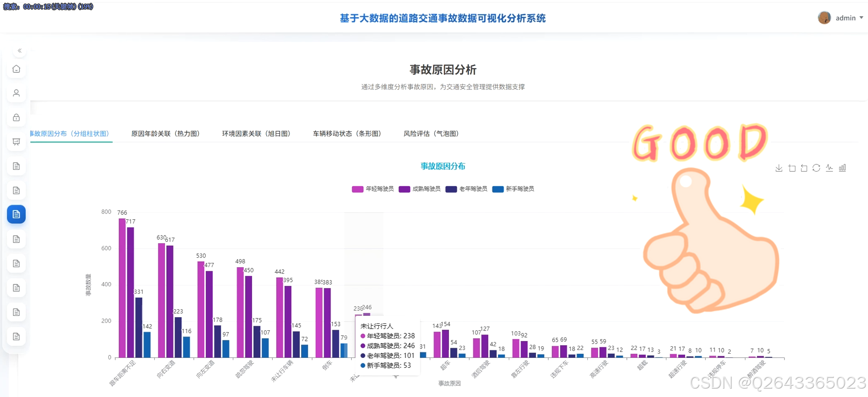
Task: Click the 靠左行驶 axis label
Action: (x=520, y=369)
